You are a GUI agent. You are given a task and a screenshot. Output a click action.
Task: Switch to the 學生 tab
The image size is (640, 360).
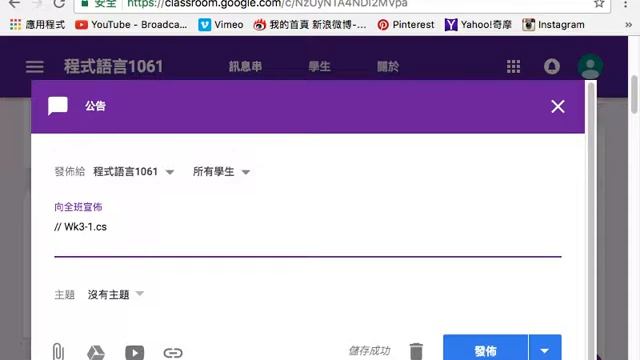(x=319, y=67)
